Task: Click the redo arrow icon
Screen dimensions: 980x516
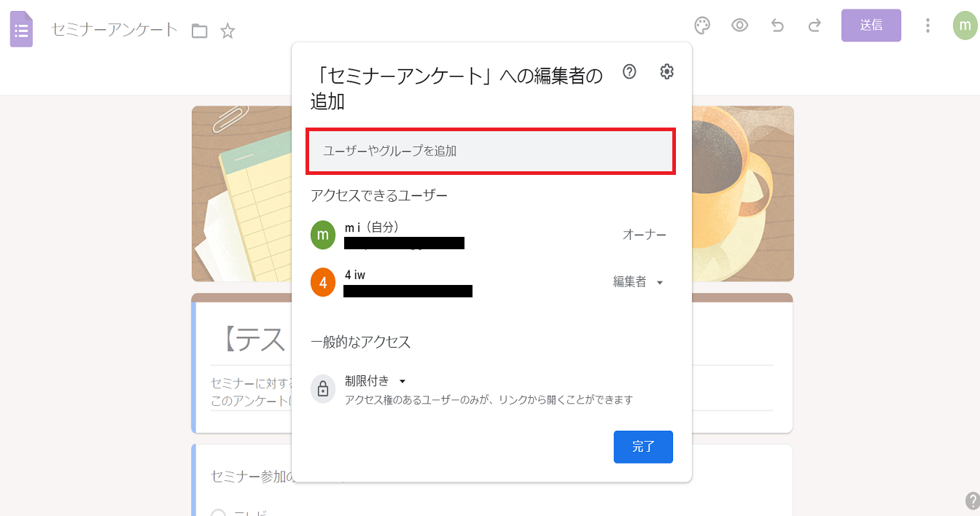Action: tap(814, 26)
